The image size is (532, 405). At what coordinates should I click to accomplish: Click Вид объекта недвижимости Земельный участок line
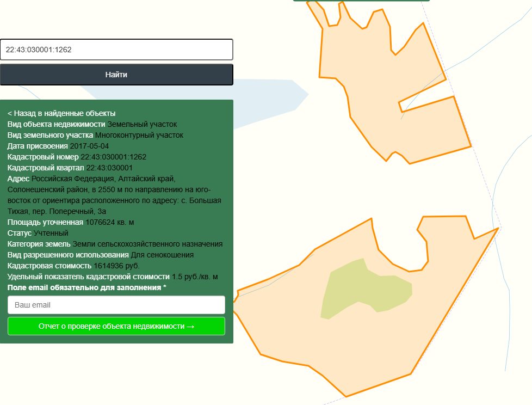click(x=92, y=124)
